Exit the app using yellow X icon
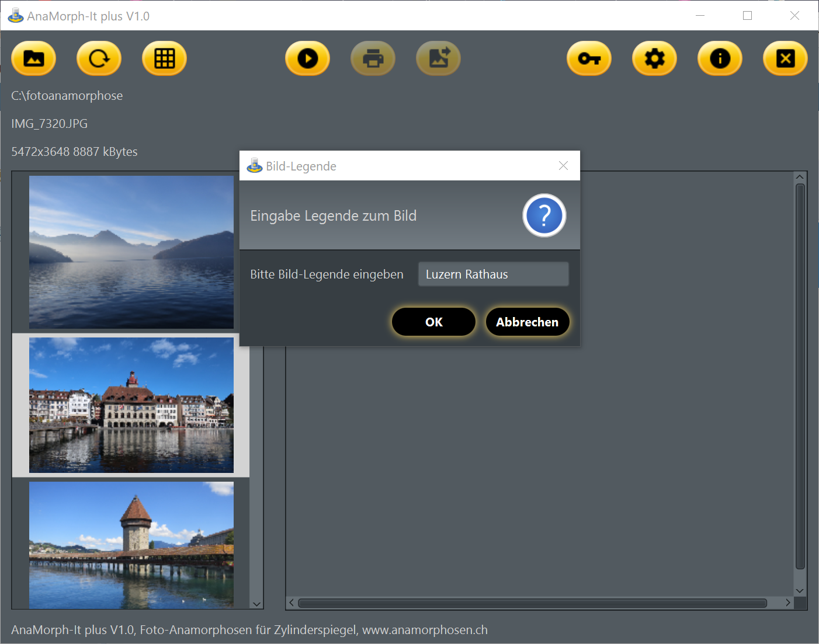This screenshot has height=644, width=819. click(785, 58)
